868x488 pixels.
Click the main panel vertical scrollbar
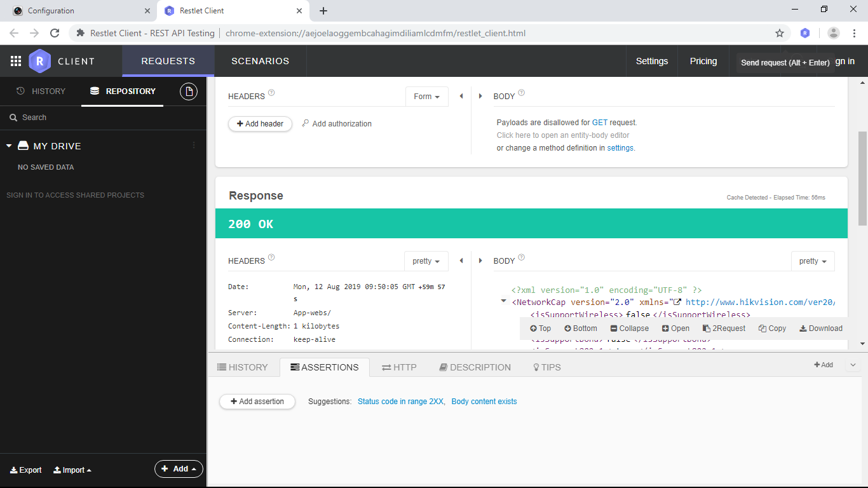click(862, 178)
